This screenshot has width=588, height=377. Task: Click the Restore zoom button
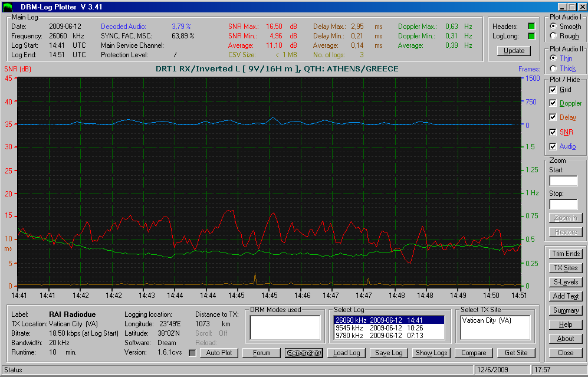(566, 232)
